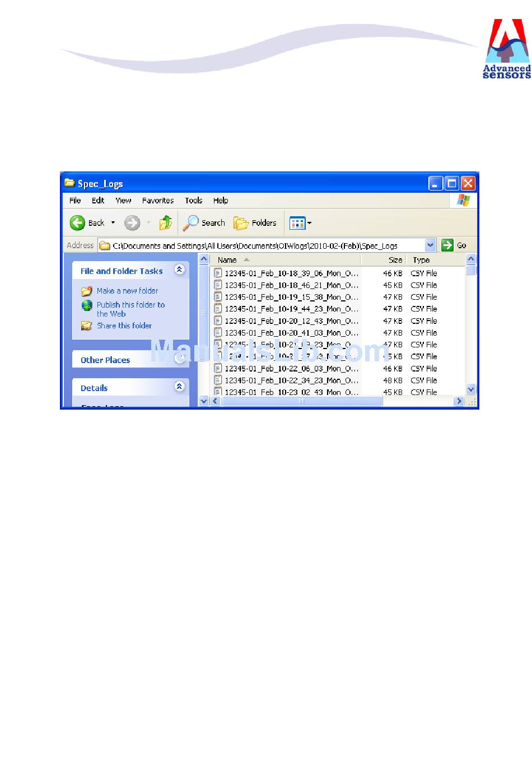
Task: Collapse File and Folder Tasks panel
Action: [179, 270]
